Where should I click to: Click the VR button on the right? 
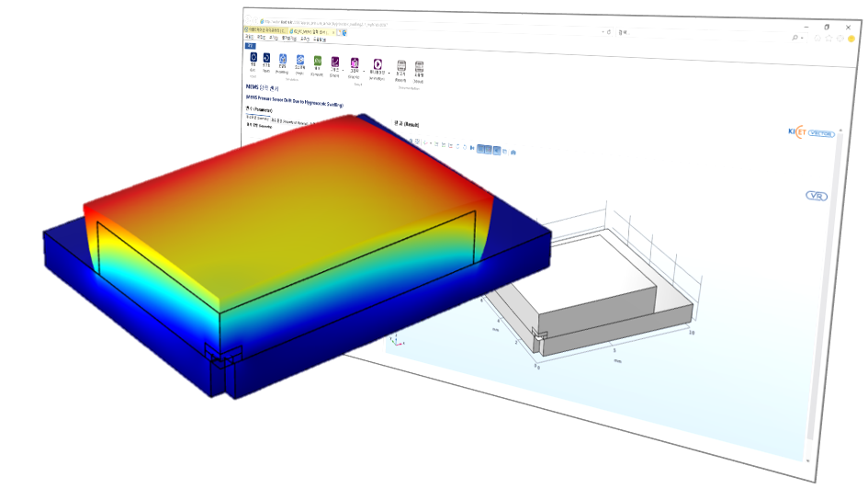pyautogui.click(x=816, y=196)
